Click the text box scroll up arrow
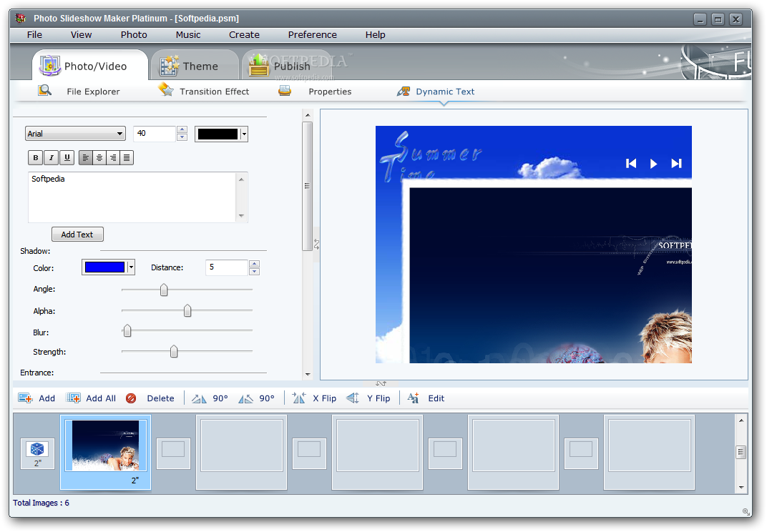This screenshot has height=532, width=767. click(241, 179)
